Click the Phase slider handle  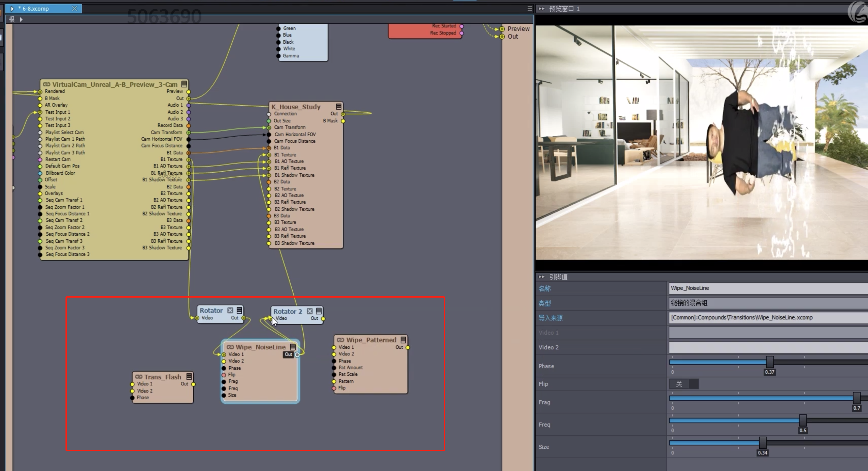click(x=770, y=362)
